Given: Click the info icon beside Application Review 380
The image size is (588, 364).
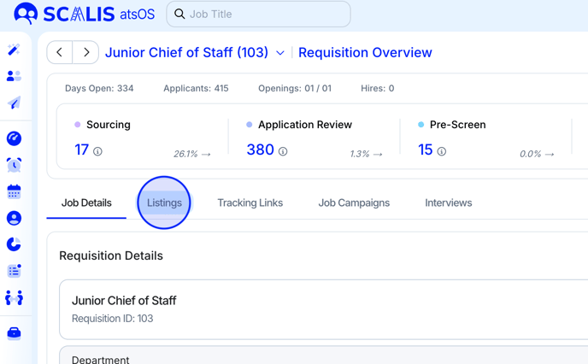Looking at the screenshot, I should click(x=283, y=151).
